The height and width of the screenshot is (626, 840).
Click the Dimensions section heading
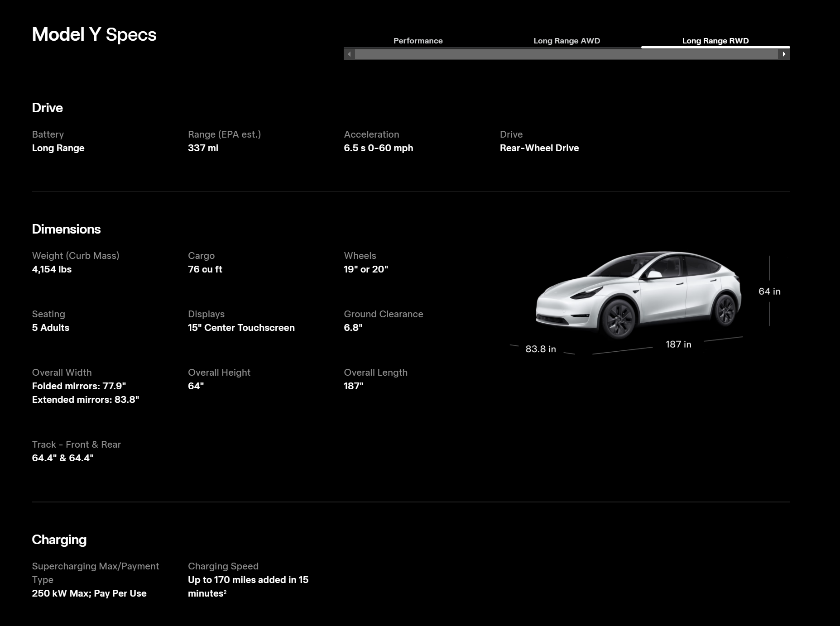click(66, 229)
